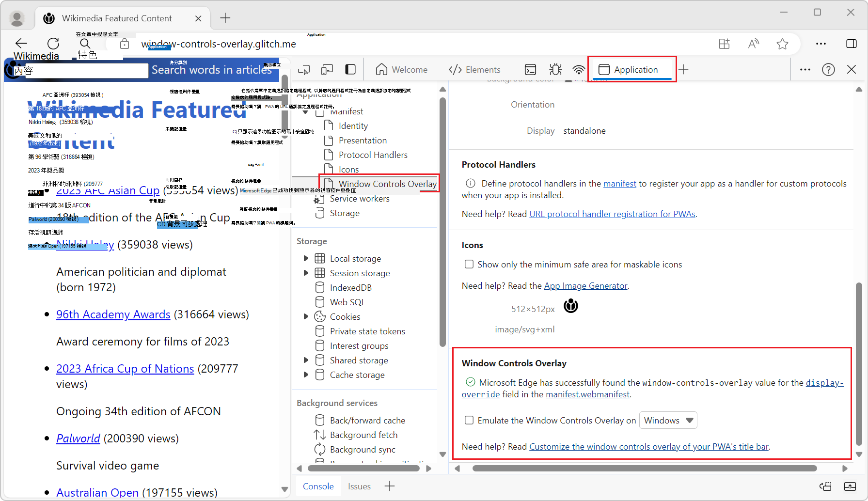Image resolution: width=868 pixels, height=501 pixels.
Task: Expand Quick View drawer icon
Action: 850,486
